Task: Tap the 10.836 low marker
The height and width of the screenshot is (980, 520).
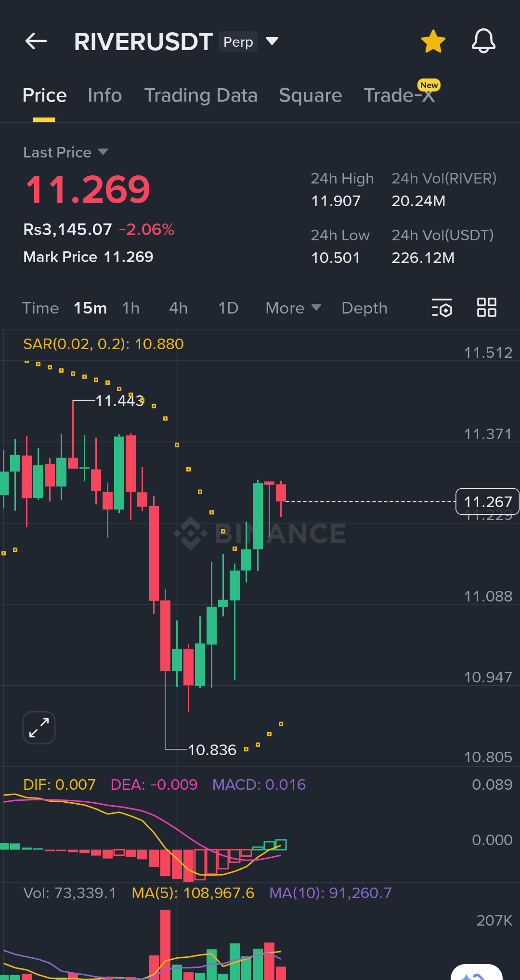Action: point(212,750)
